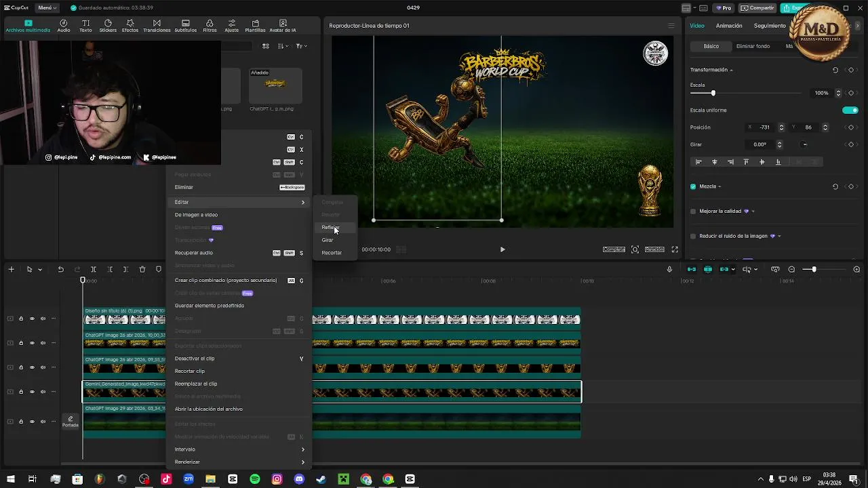Image resolution: width=868 pixels, height=488 pixels.
Task: Play the preview in the player
Action: [x=502, y=249]
